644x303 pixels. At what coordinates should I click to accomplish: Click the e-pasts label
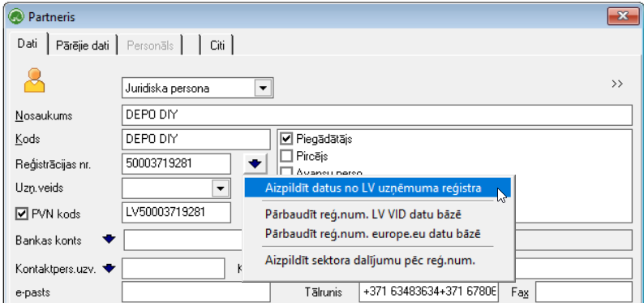pyautogui.click(x=33, y=292)
